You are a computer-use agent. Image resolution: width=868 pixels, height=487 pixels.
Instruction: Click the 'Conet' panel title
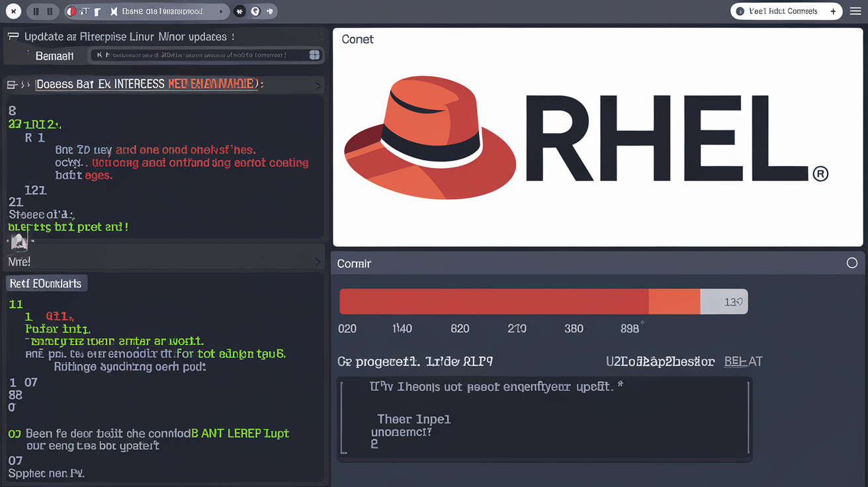coord(357,40)
